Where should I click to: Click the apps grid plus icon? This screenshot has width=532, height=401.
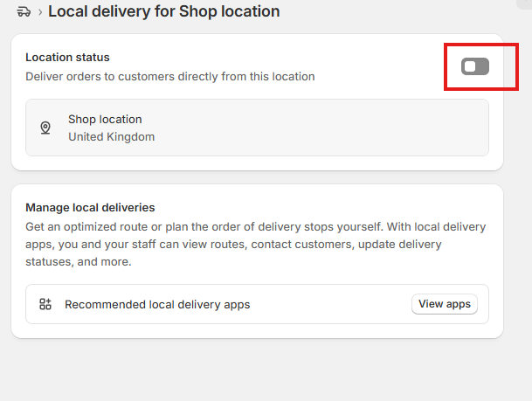tap(45, 304)
